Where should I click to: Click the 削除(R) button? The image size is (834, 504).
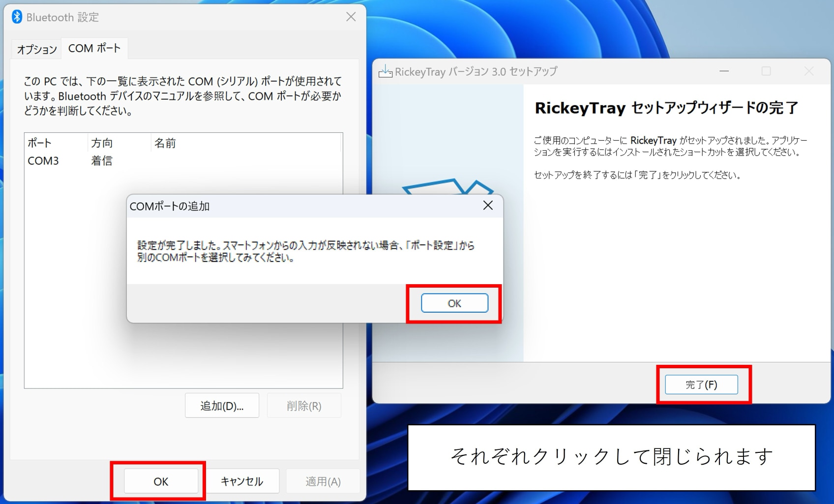(303, 406)
